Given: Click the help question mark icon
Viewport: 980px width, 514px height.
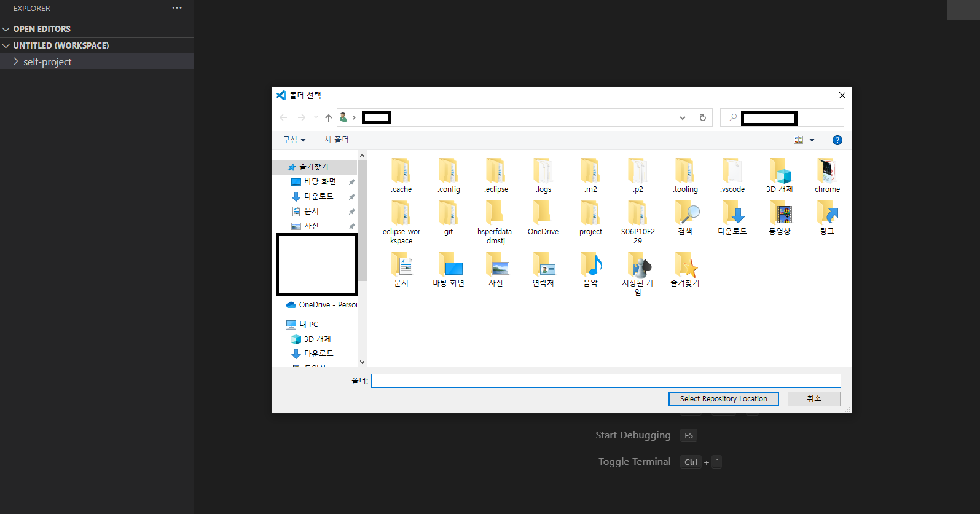Looking at the screenshot, I should pyautogui.click(x=837, y=140).
